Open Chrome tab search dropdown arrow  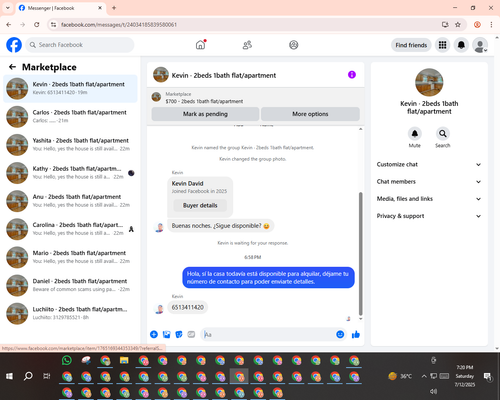[8, 8]
